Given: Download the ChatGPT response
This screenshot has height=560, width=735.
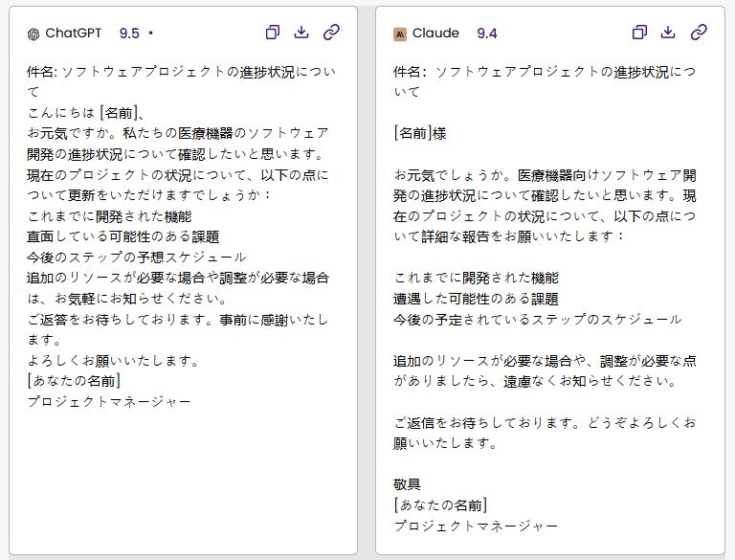Looking at the screenshot, I should click(x=301, y=33).
